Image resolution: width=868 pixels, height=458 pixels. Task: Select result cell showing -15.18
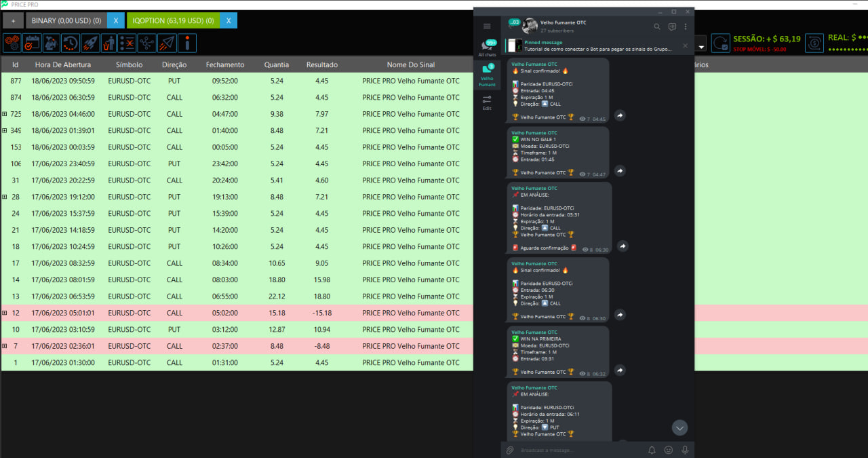[322, 313]
